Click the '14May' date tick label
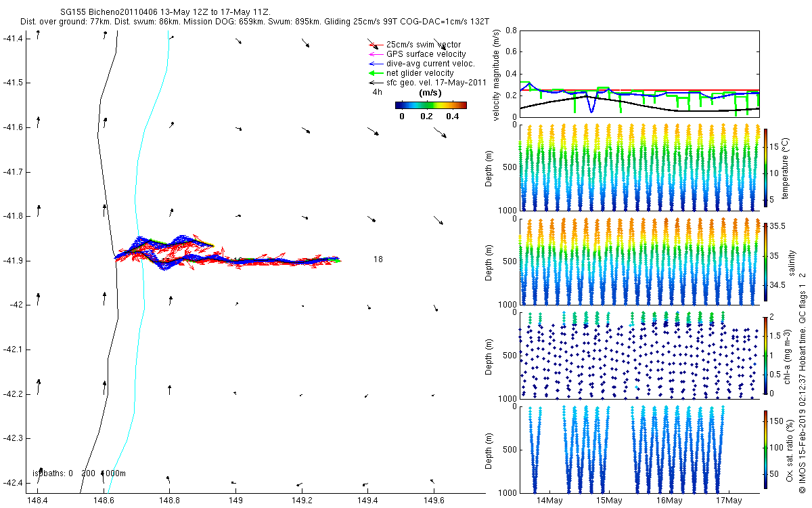 click(549, 501)
